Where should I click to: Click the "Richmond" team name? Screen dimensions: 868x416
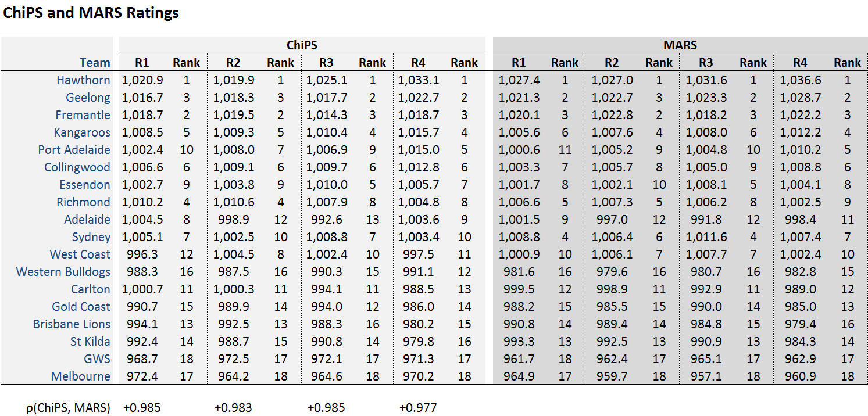(x=83, y=202)
